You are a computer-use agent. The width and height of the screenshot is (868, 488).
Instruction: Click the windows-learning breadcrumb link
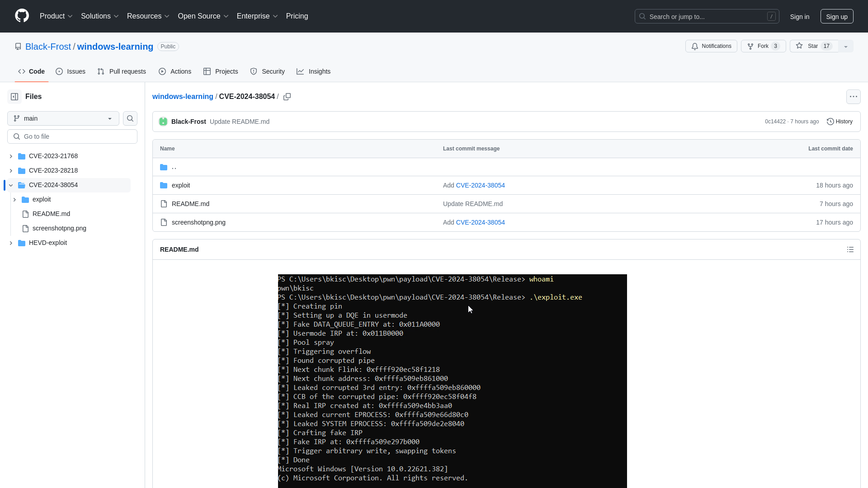[183, 97]
